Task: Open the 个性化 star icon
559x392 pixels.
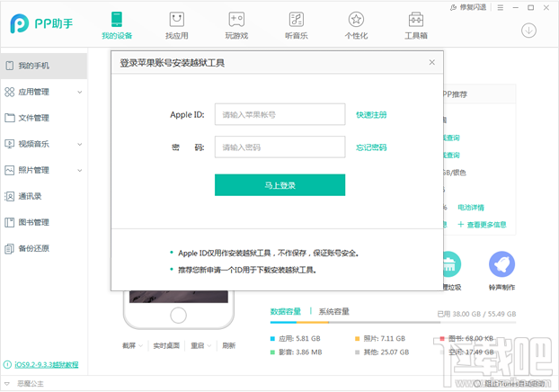Action: [356, 19]
